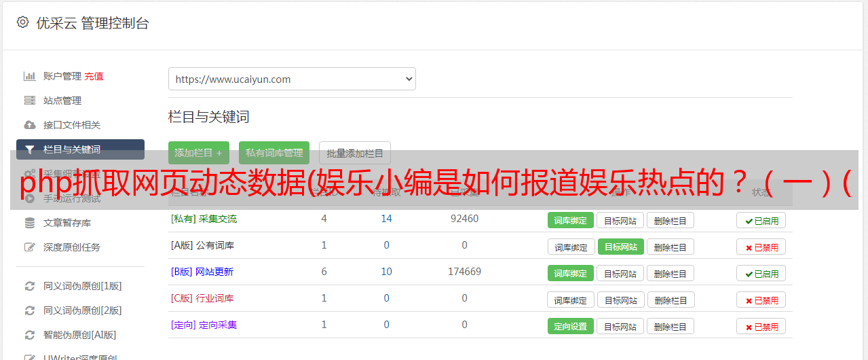Toggle 已启用 status for 采集交流
Screen dimensions: 868x360
[x=761, y=220]
